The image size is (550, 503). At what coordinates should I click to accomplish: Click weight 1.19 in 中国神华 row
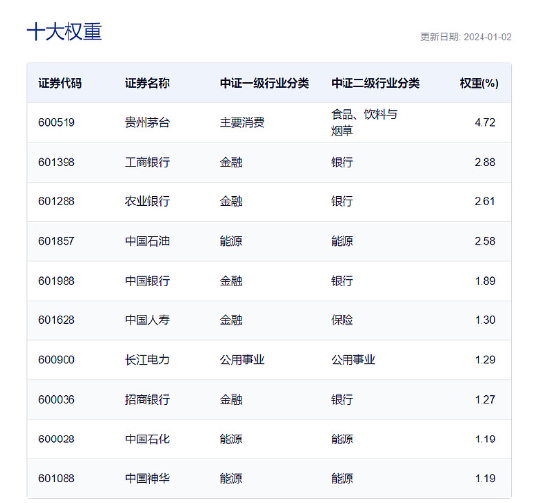click(x=485, y=478)
